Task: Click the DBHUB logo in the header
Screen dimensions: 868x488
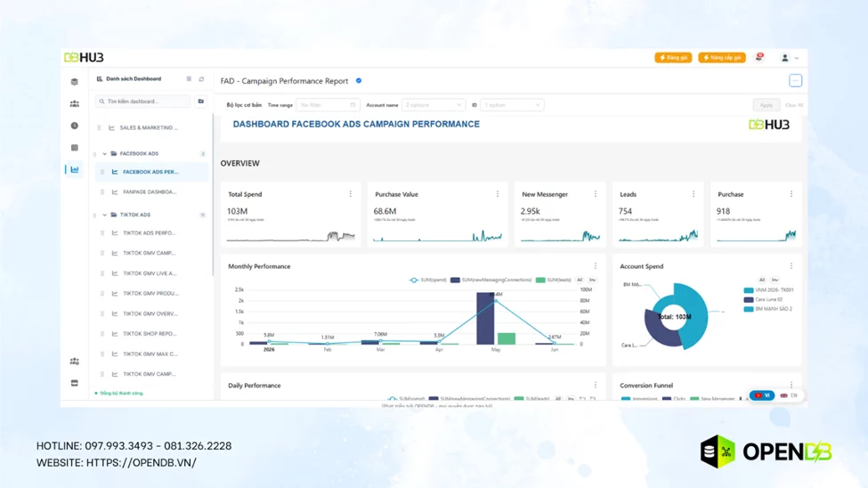Action: [x=84, y=58]
